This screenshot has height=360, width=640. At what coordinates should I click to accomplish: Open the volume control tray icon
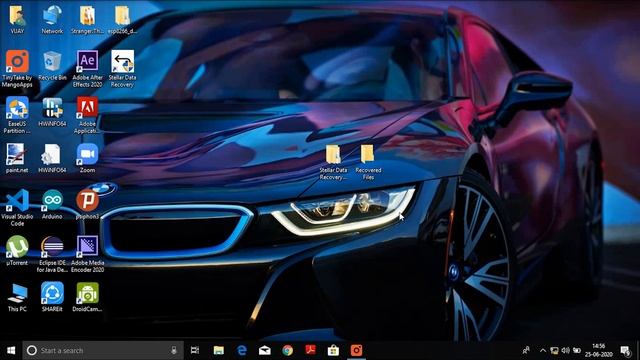point(565,350)
